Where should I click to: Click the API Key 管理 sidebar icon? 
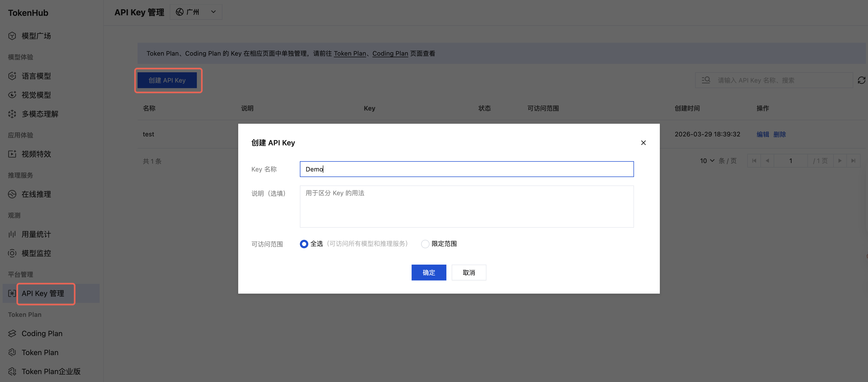12,293
